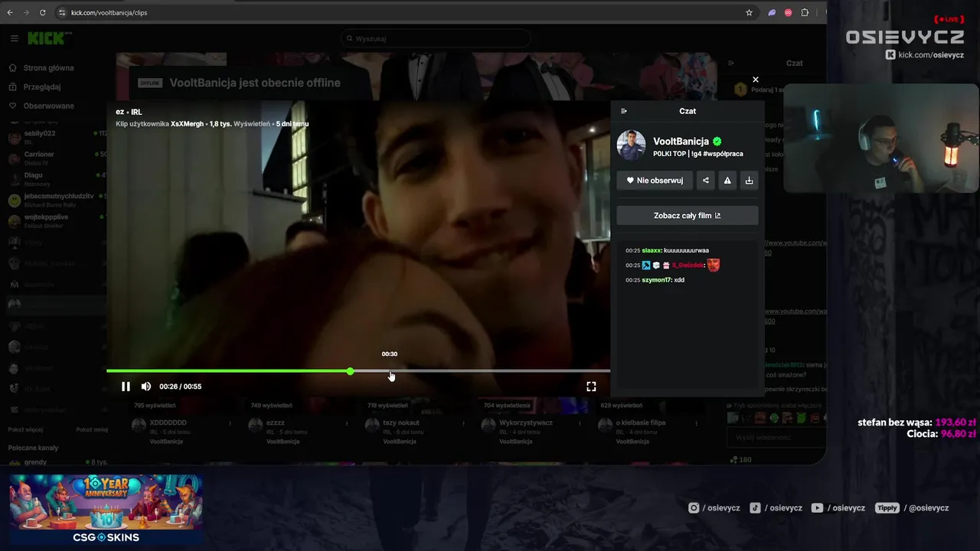Open sebity022 channel in sidebar

click(56, 137)
